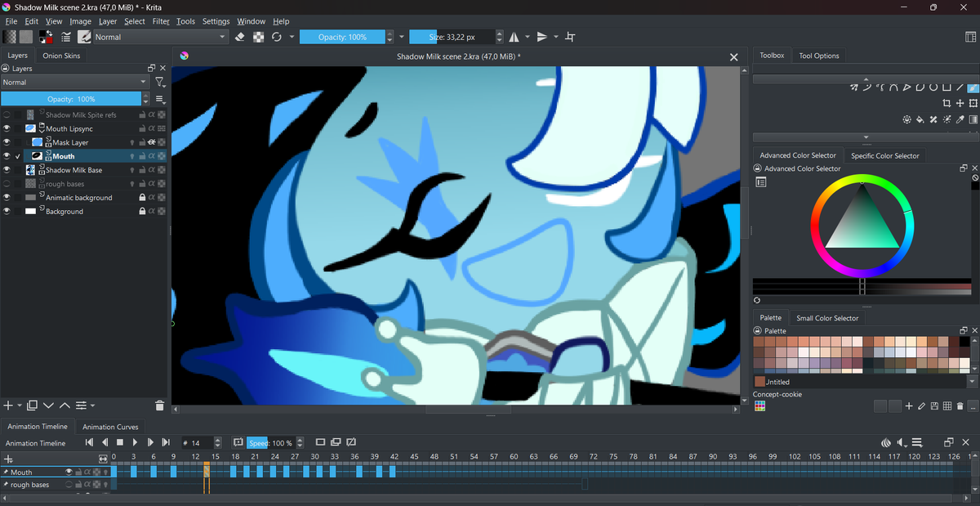This screenshot has height=506, width=980.
Task: Open the brush editor settings icon
Action: point(65,37)
